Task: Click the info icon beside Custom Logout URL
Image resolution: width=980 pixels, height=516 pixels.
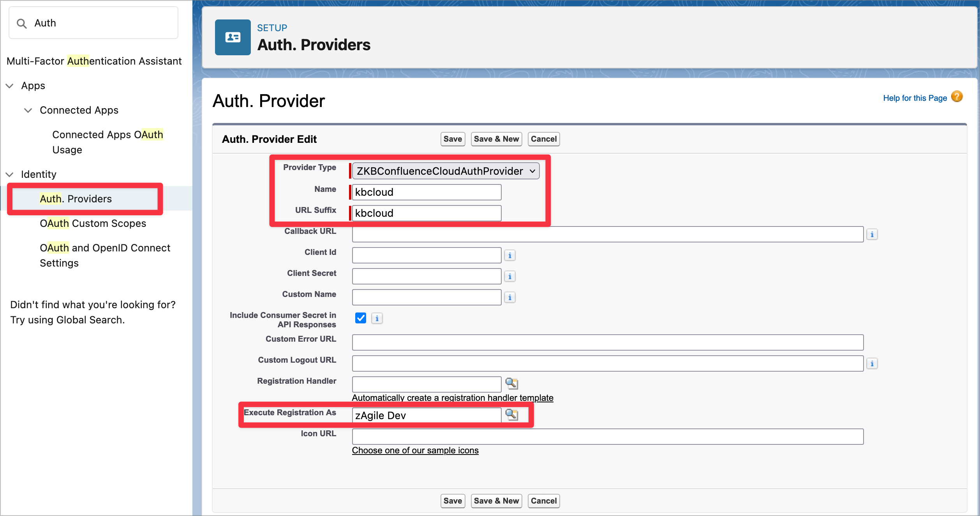Action: coord(872,363)
